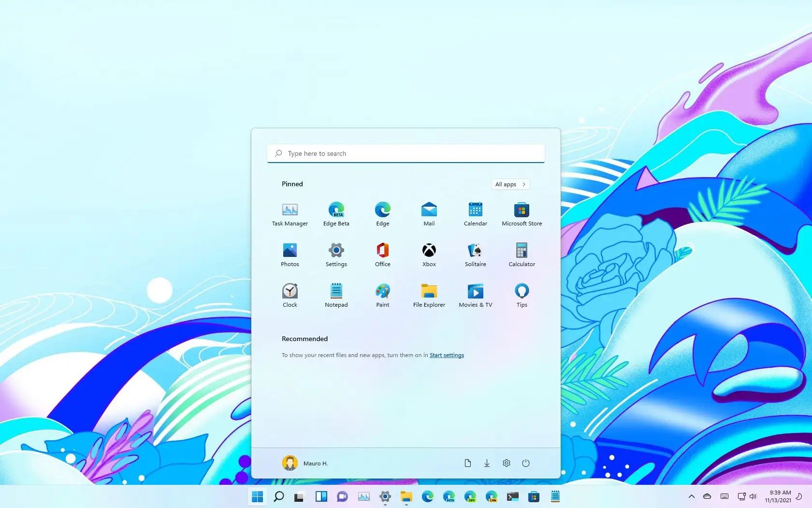This screenshot has width=812, height=508.
Task: Open the Paint app
Action: coord(382,296)
